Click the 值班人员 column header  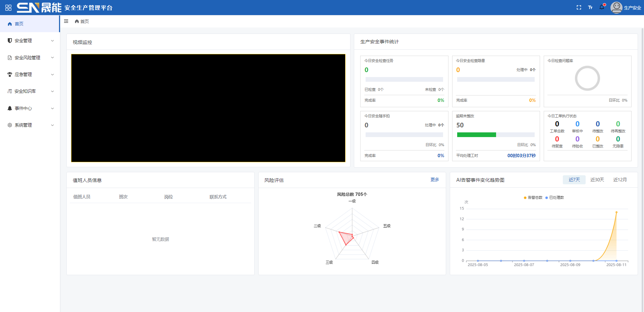point(82,197)
